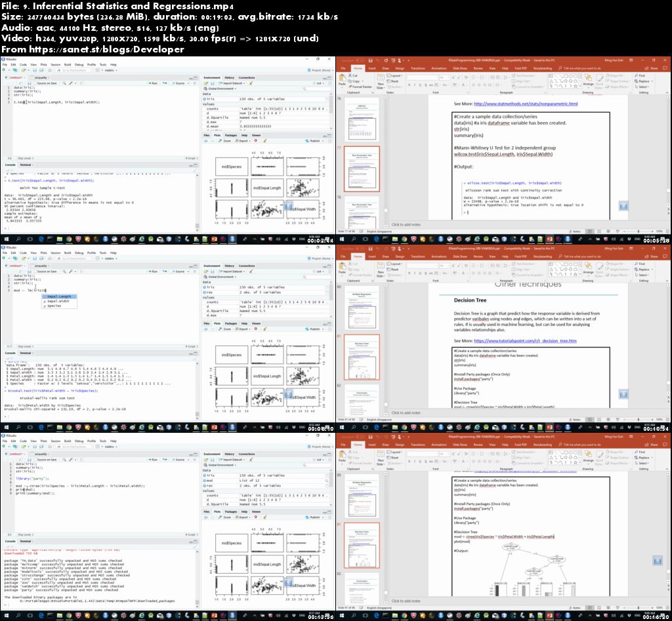In frame 00:05:28, toggle the Notes pane button

click(x=576, y=231)
